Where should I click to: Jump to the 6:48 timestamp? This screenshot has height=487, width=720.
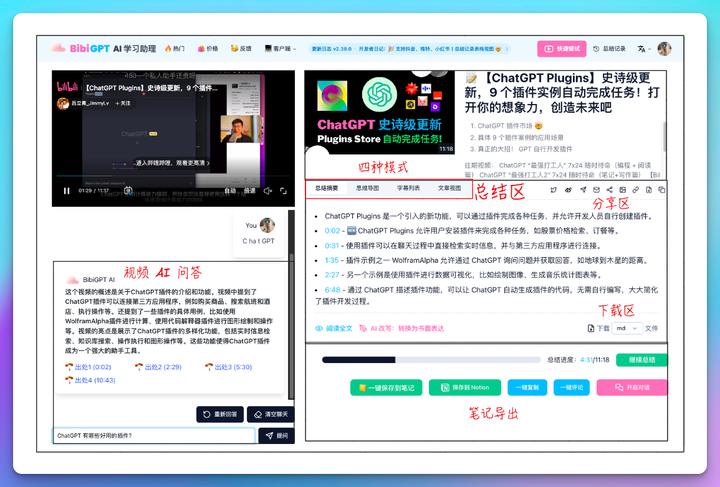tap(332, 290)
